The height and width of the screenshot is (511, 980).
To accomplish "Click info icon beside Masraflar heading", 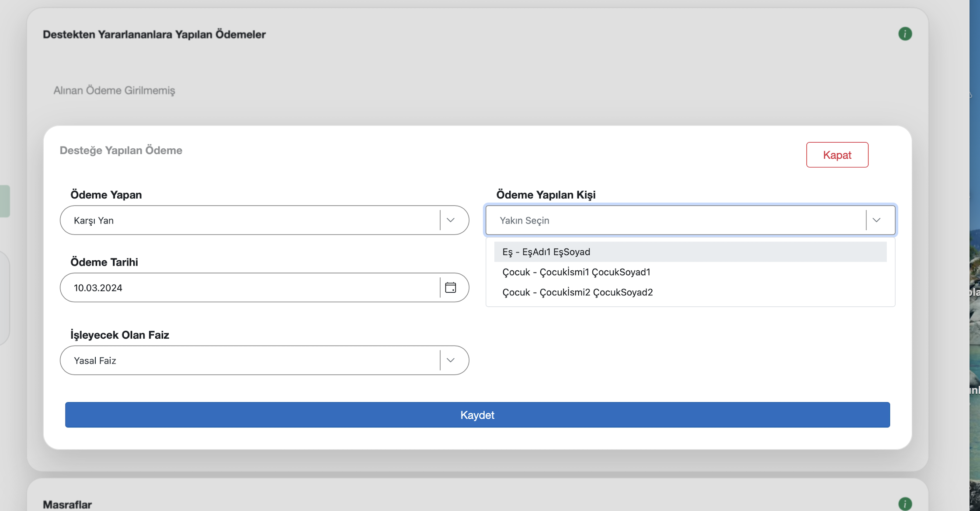I will point(905,504).
